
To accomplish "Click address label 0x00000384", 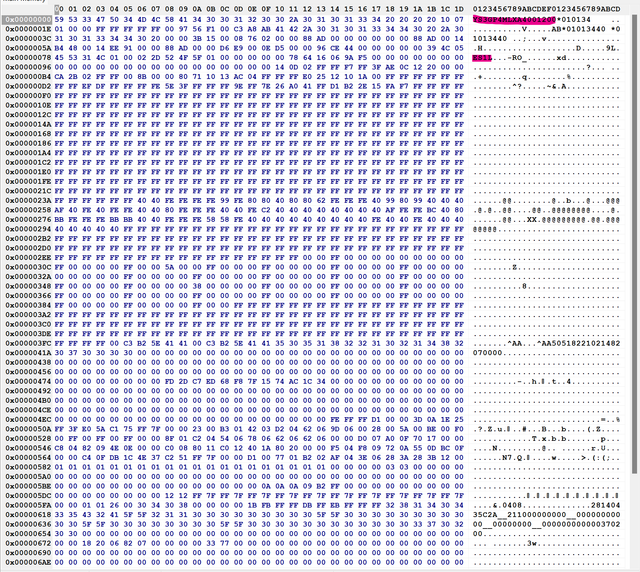I will [28, 305].
